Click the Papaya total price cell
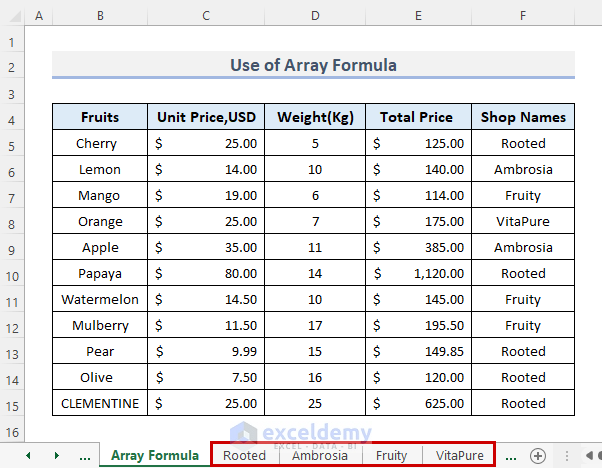 point(418,274)
